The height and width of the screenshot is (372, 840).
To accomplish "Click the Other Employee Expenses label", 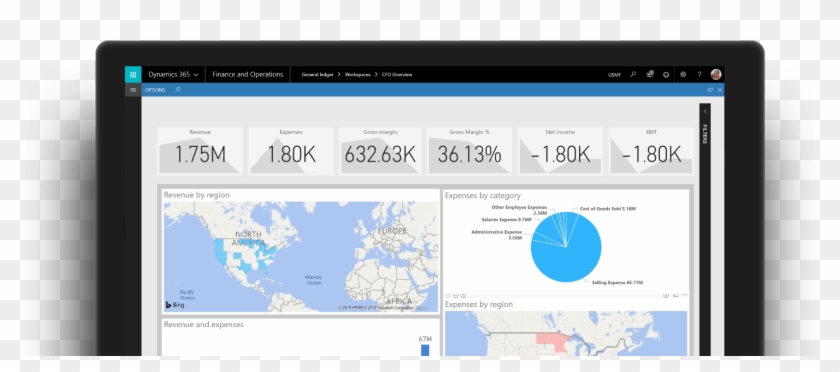I will pyautogui.click(x=519, y=210).
